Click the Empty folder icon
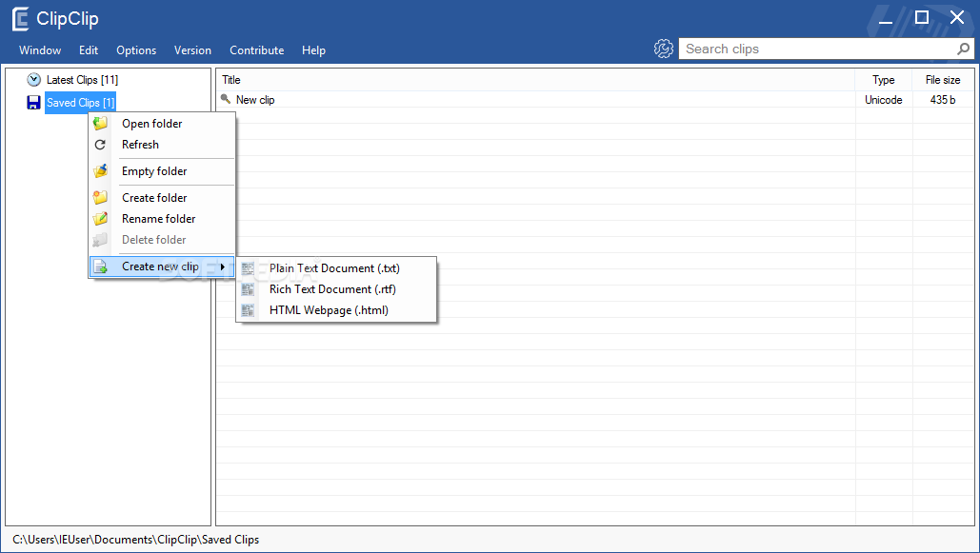The height and width of the screenshot is (553, 980). (x=100, y=170)
